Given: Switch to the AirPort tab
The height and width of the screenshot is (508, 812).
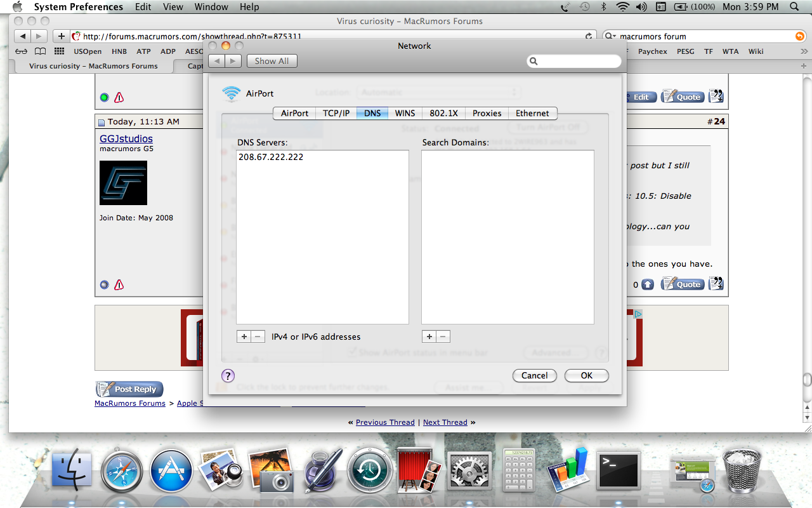Looking at the screenshot, I should pos(294,113).
